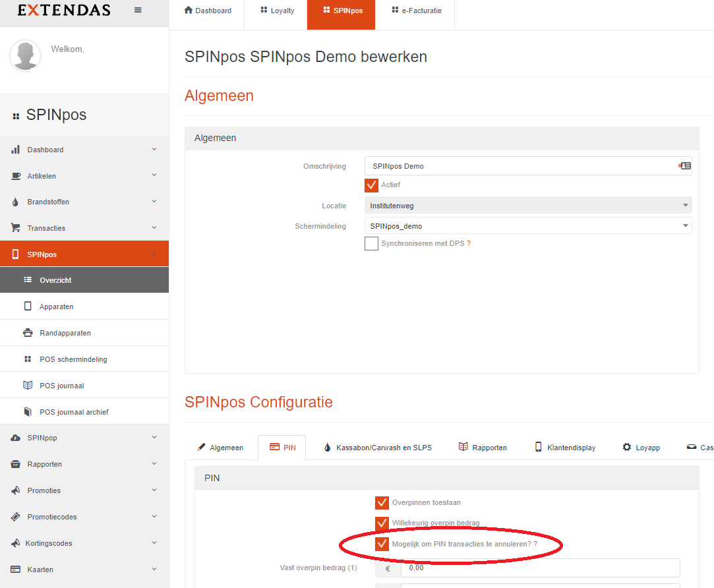This screenshot has height=588, width=714.
Task: Expand the Promotiecodes chevron
Action: point(154,516)
